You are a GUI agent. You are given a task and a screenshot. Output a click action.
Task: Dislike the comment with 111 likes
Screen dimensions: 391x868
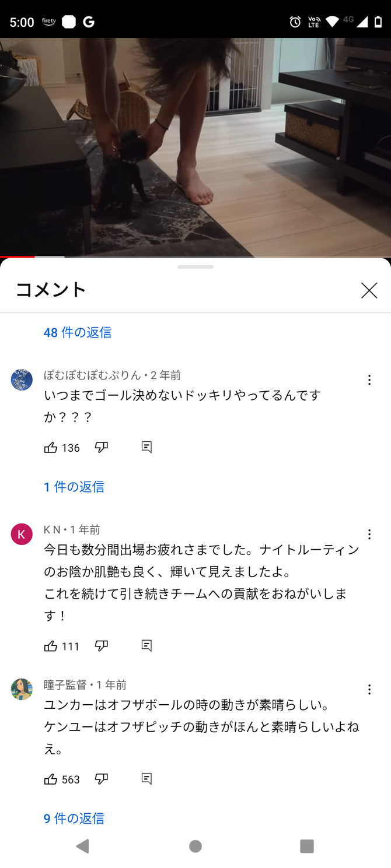[x=102, y=646]
